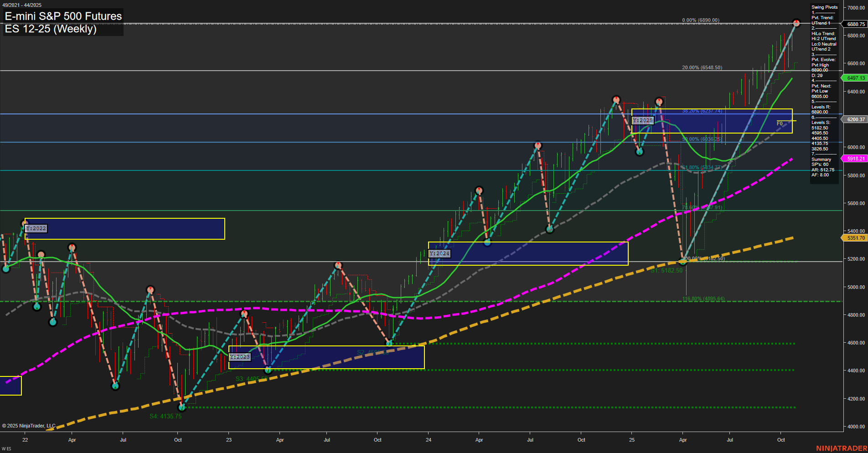Select the magenta 5918.21 price tag
Image resolution: width=868 pixels, height=453 pixels.
click(856, 159)
